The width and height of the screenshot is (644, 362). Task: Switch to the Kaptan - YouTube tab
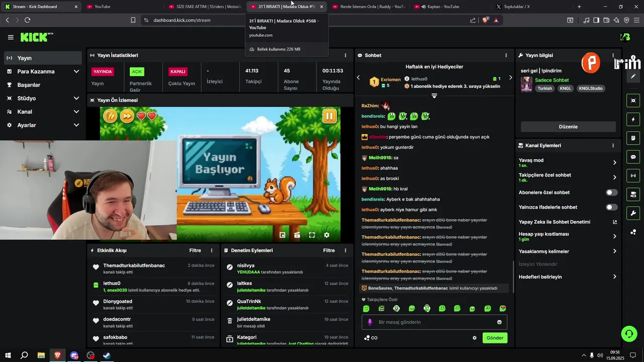pyautogui.click(x=450, y=7)
